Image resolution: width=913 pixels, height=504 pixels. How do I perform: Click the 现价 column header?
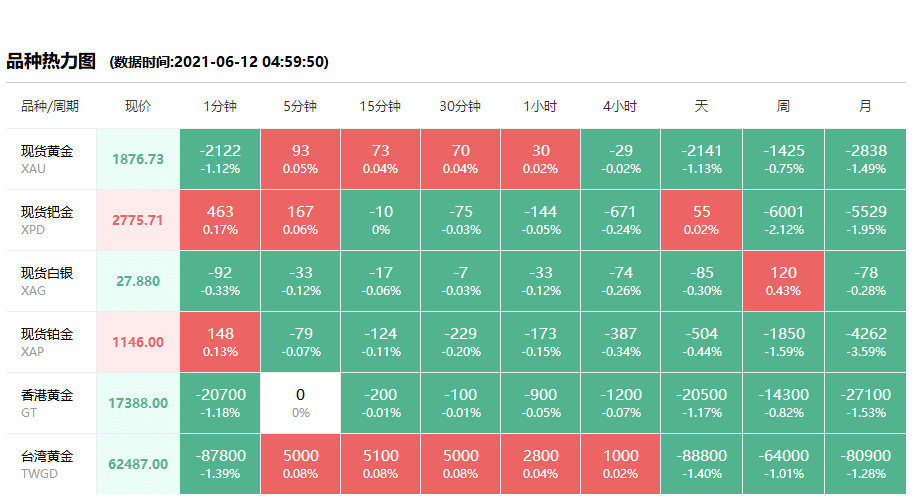click(138, 106)
